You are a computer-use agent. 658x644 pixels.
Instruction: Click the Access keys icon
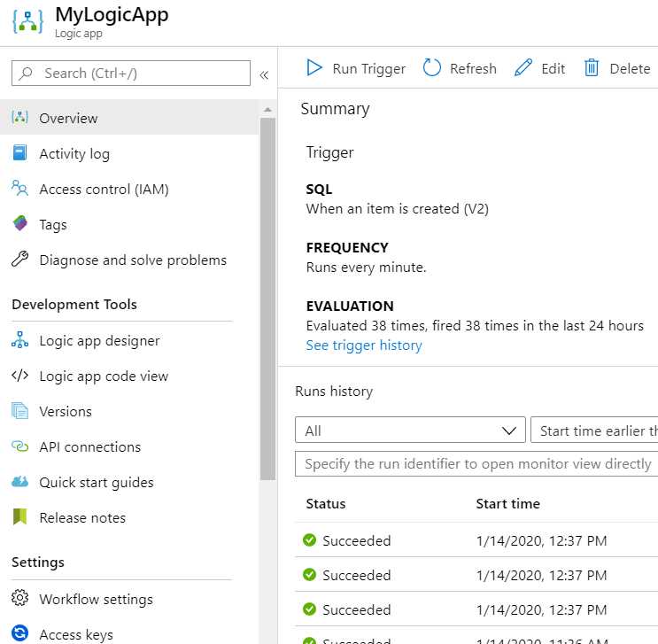coord(19,633)
